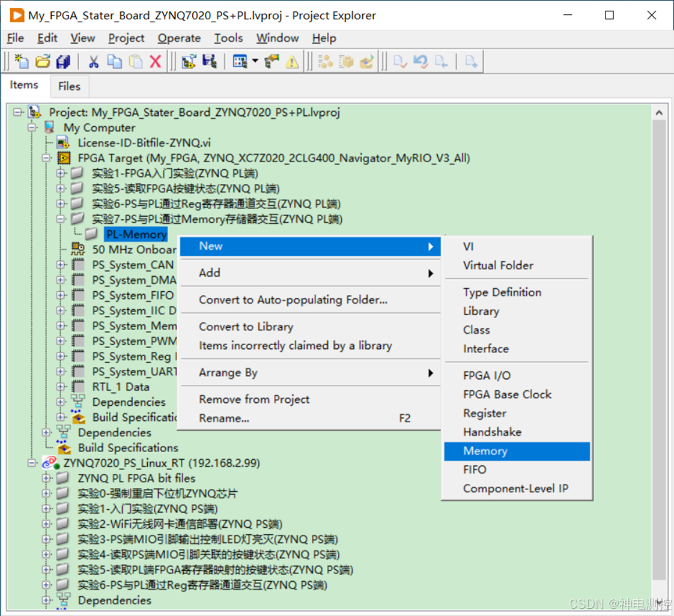Screen dimensions: 674x616
Task: Choose Component-Level IP menu entry
Action: pos(517,489)
